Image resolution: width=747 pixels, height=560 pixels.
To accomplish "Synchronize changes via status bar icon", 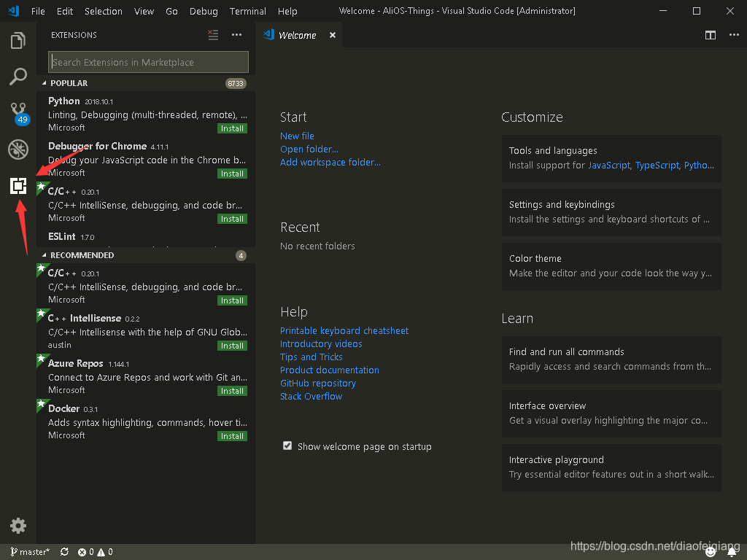I will [x=64, y=552].
